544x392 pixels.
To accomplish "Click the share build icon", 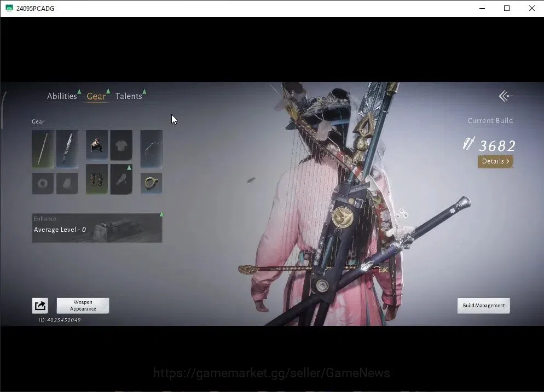I will (x=40, y=306).
